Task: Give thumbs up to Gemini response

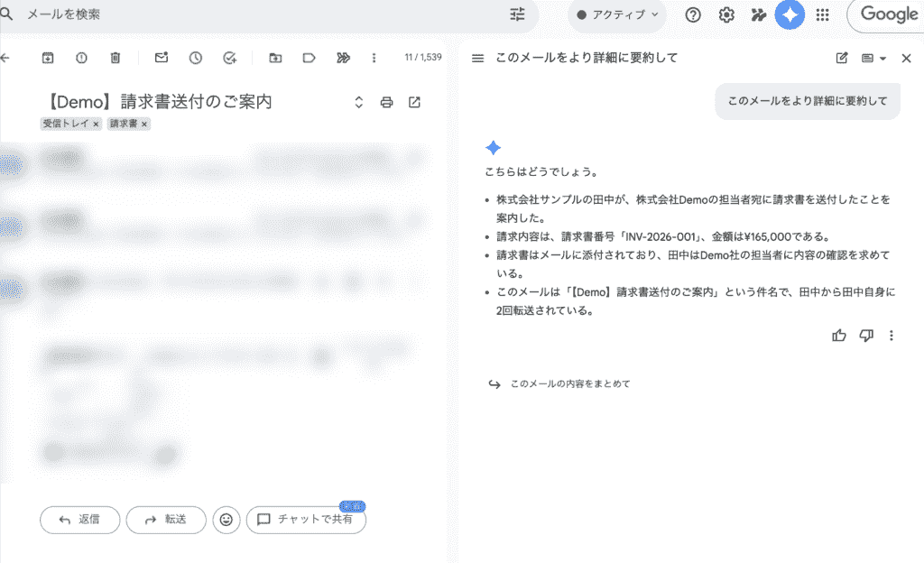Action: 839,336
